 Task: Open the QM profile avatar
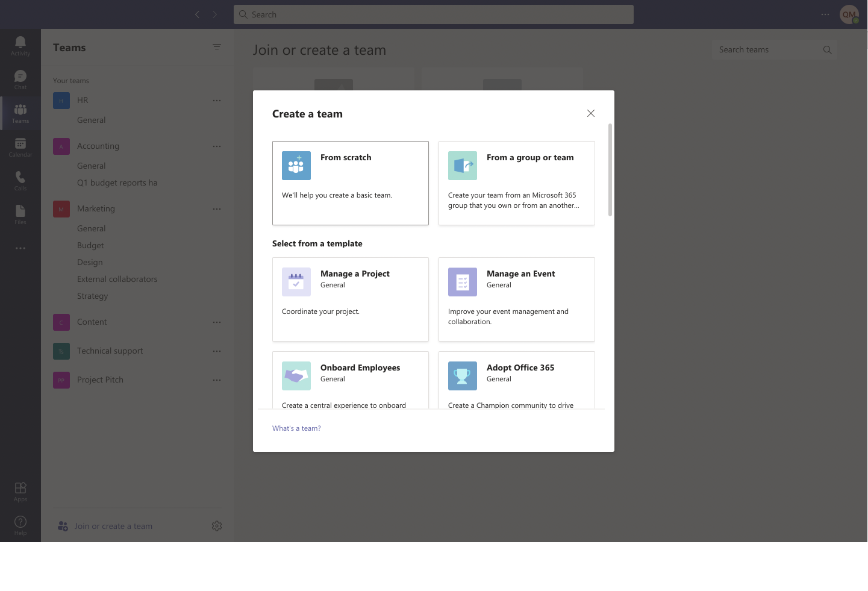coord(849,14)
